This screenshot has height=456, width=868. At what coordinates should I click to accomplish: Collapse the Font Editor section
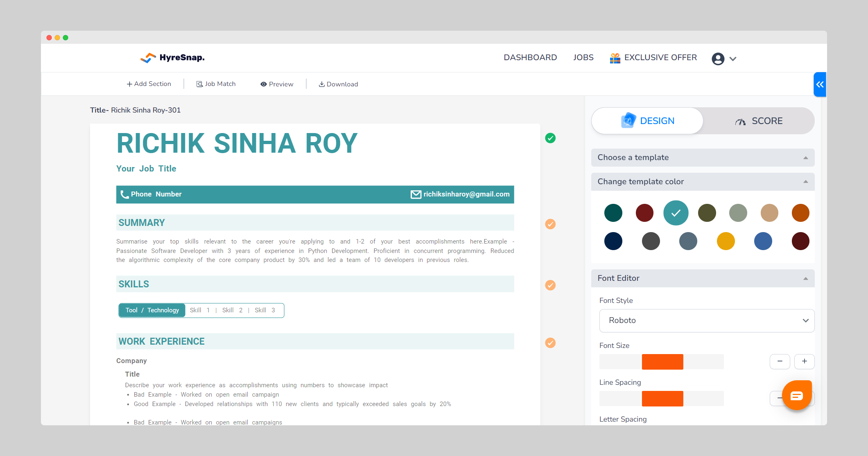(703, 278)
